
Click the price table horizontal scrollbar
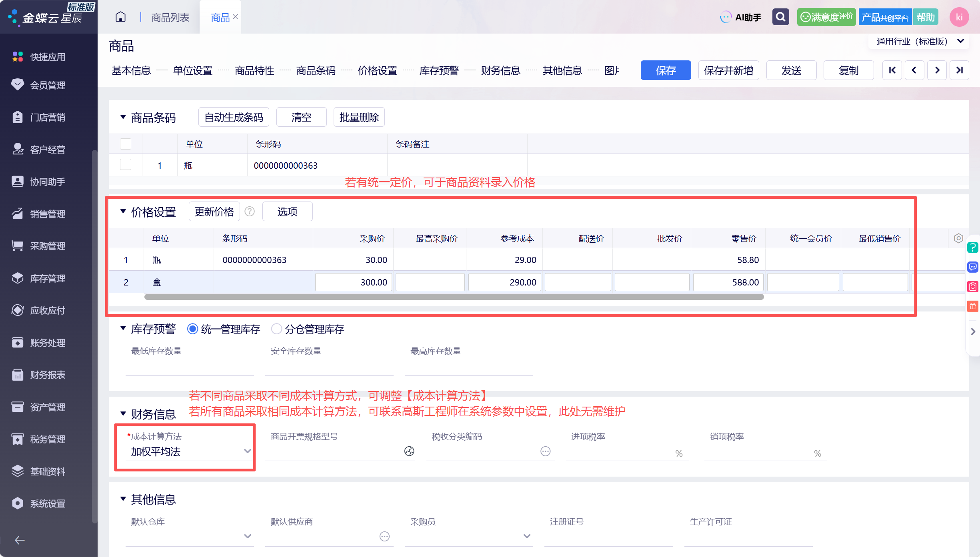coord(454,297)
